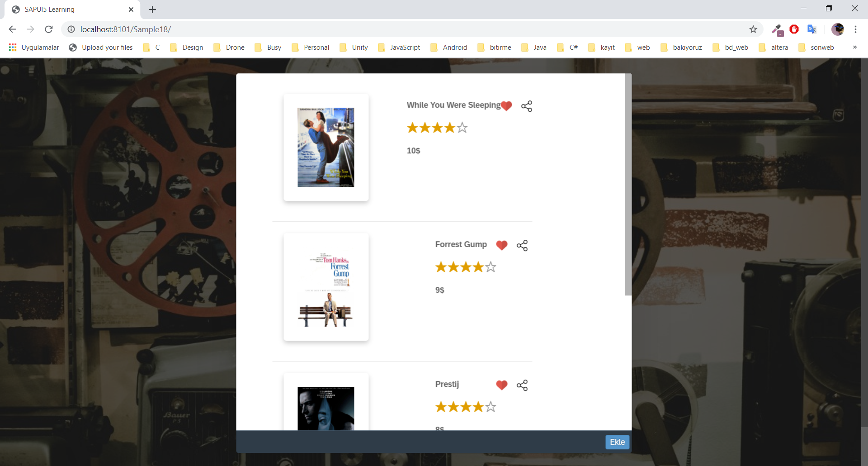
Task: Click the 9$ price text
Action: 439,290
